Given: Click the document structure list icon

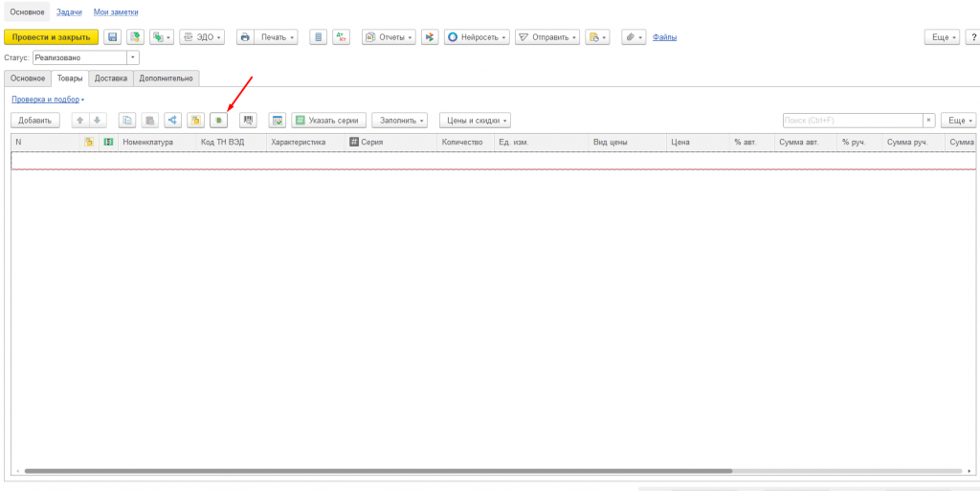Looking at the screenshot, I should pyautogui.click(x=318, y=37).
